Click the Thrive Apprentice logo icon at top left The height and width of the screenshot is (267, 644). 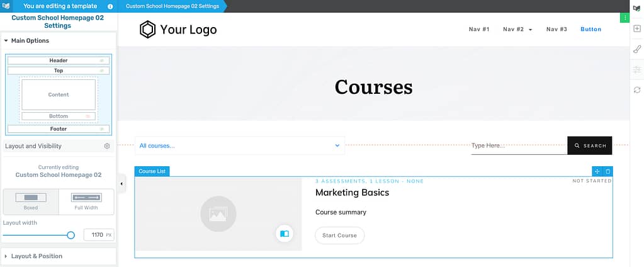click(x=6, y=6)
